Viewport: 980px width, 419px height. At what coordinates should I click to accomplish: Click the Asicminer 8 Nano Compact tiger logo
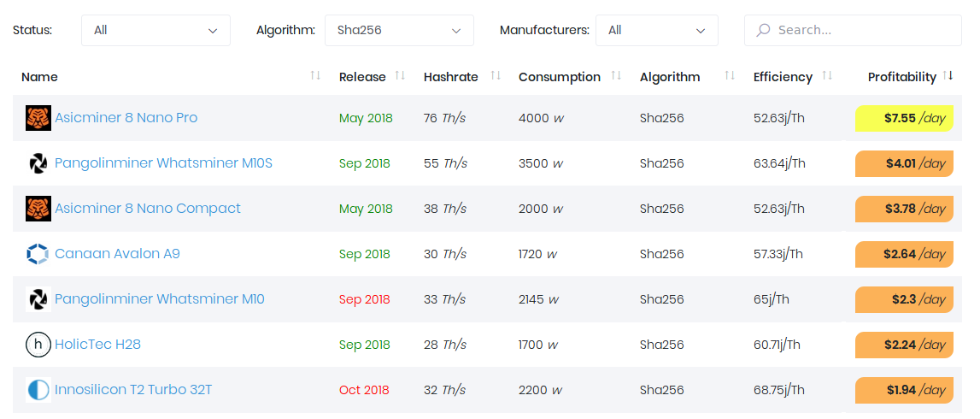38,209
